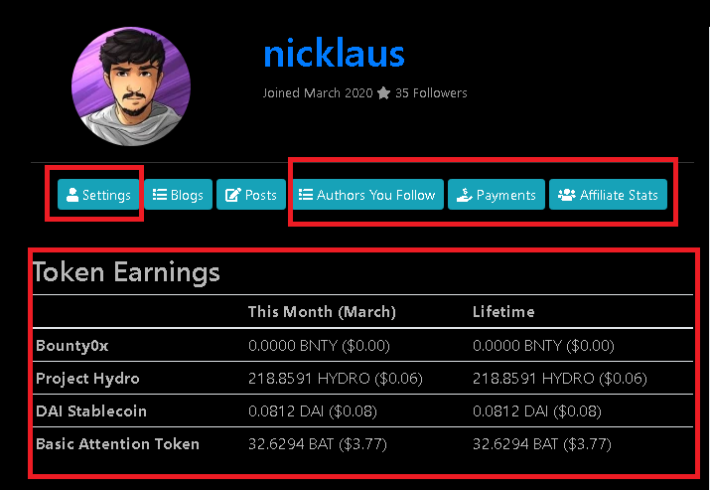Screen dimensions: 710x490
Task: Show Affiliate Stats
Action: tap(608, 195)
